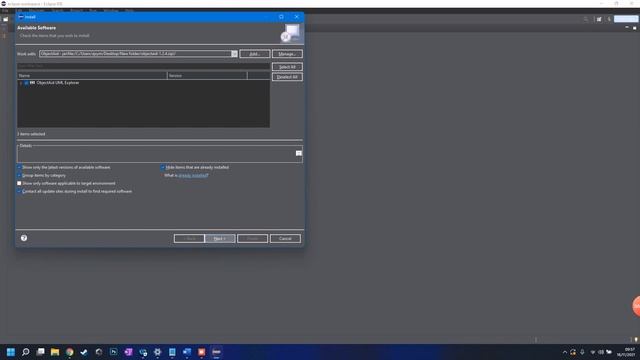This screenshot has height=360, width=640.
Task: Open the Wi-Fi network tray icon
Action: pyautogui.click(x=593, y=352)
